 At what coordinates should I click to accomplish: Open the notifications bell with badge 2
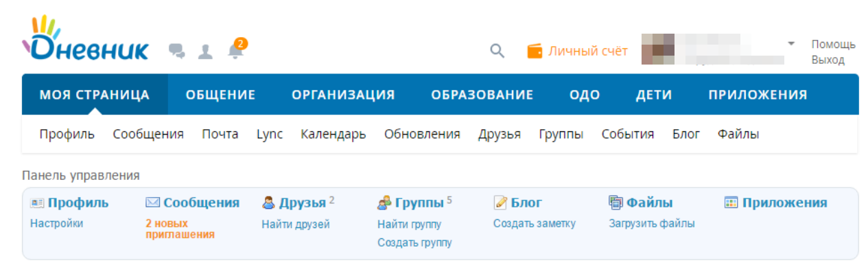237,49
